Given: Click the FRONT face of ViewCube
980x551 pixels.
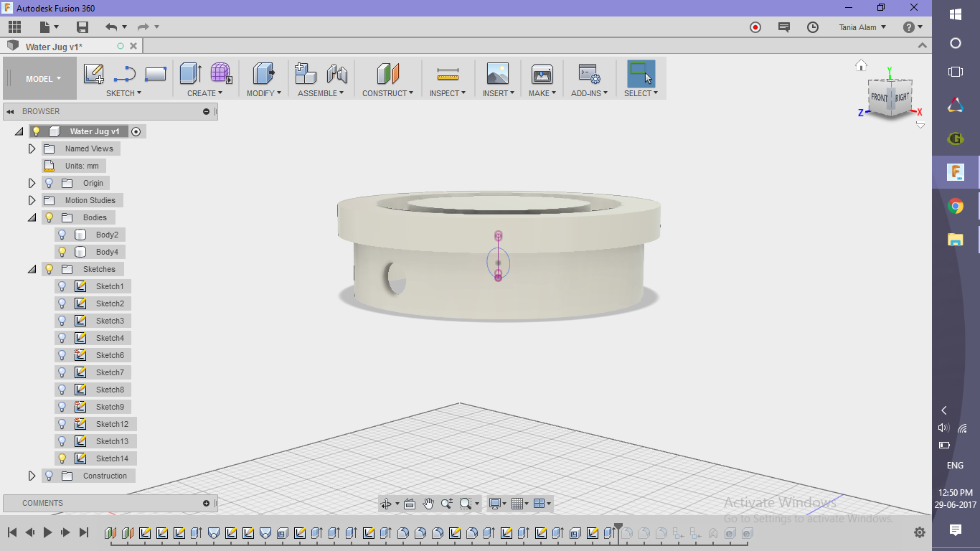Looking at the screenshot, I should [x=879, y=98].
